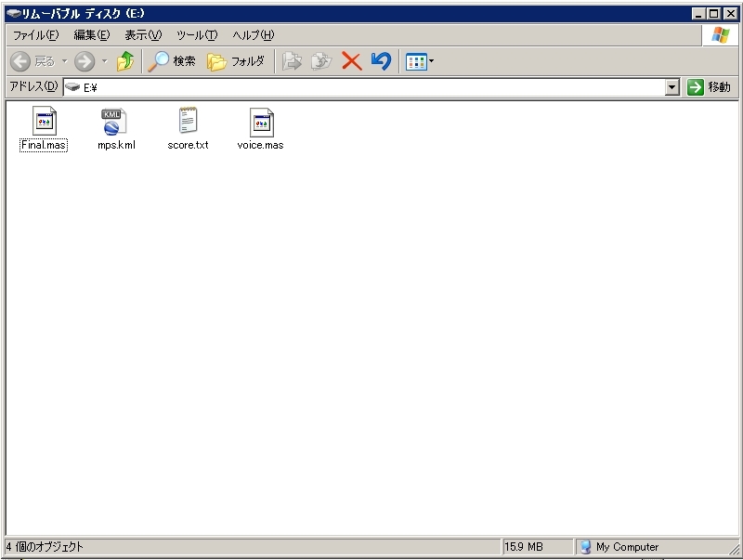743x560 pixels.
Task: Click the blue Undo arrow icon
Action: 381,61
